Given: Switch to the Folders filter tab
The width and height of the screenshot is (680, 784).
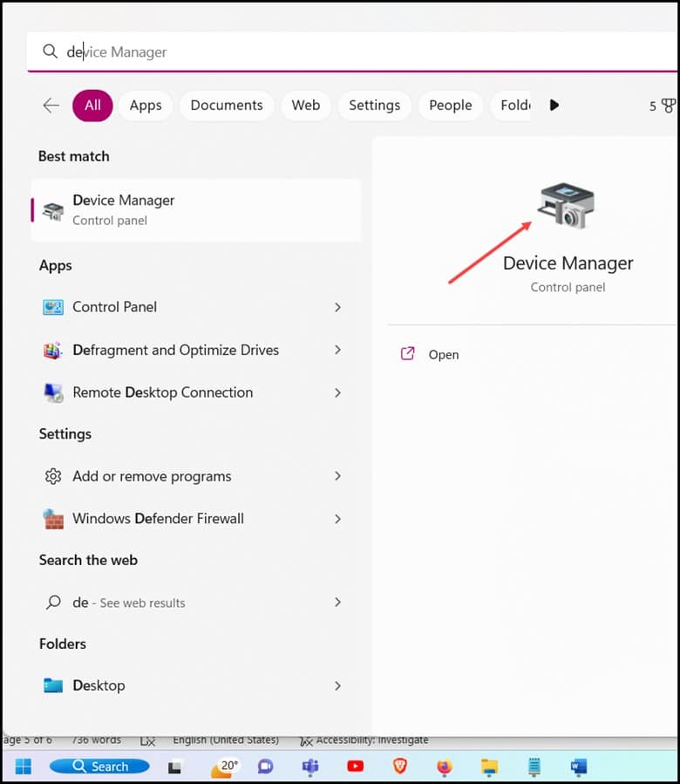Looking at the screenshot, I should [x=511, y=106].
